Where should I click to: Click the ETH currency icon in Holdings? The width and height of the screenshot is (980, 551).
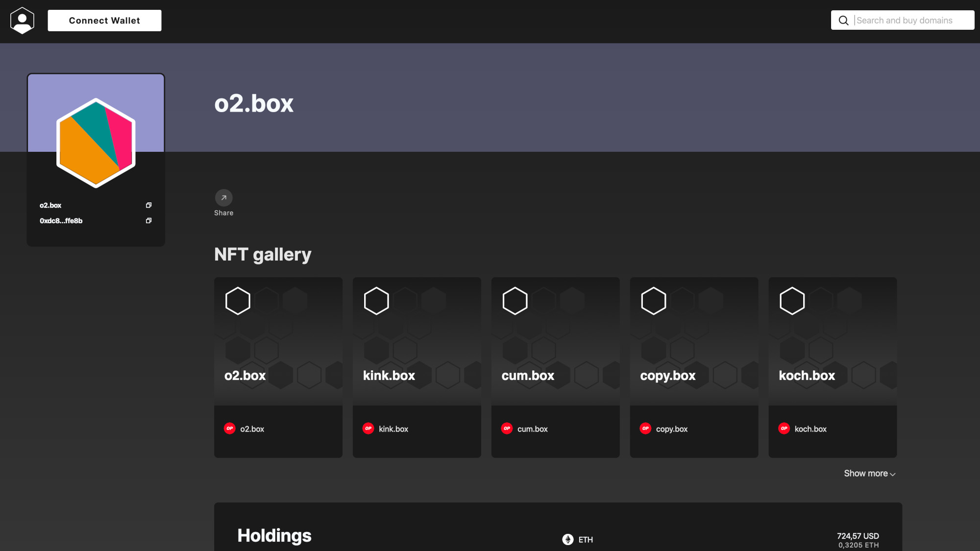[568, 539]
